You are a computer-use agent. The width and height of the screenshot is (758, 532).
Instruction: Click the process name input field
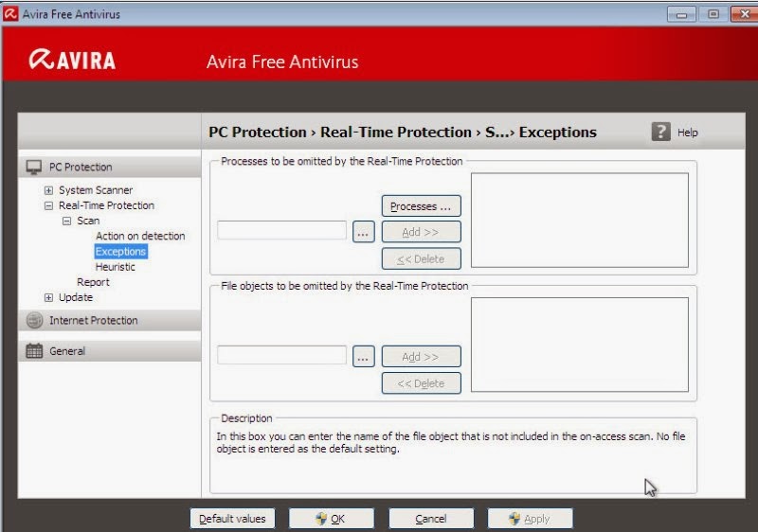click(x=281, y=230)
